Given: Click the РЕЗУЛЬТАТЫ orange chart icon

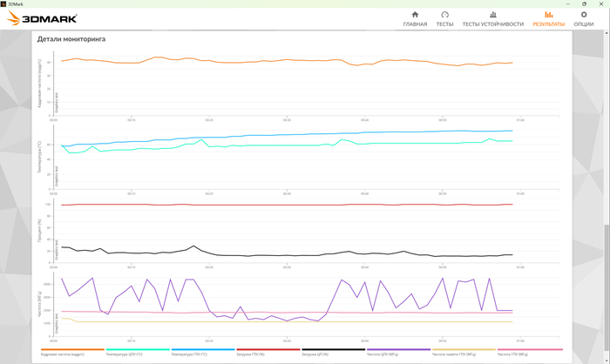Looking at the screenshot, I should click(x=548, y=15).
